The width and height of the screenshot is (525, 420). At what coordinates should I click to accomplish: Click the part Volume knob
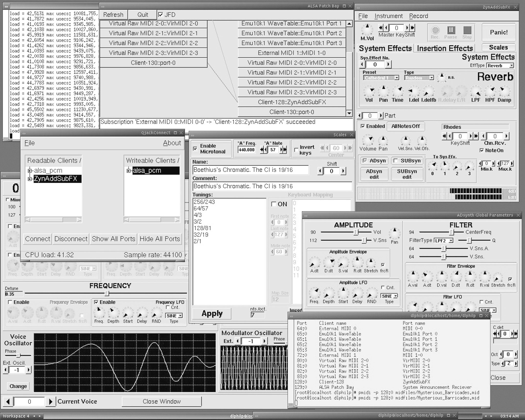click(x=368, y=140)
